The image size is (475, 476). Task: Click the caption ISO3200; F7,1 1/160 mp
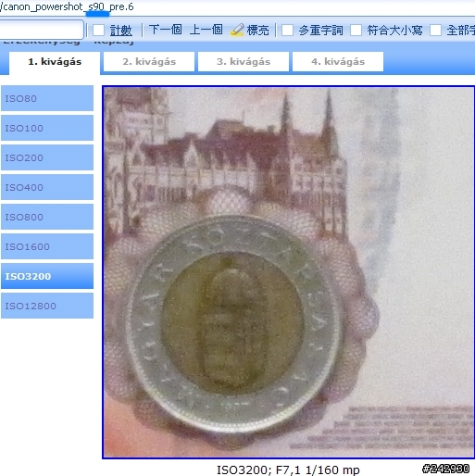tap(288, 470)
